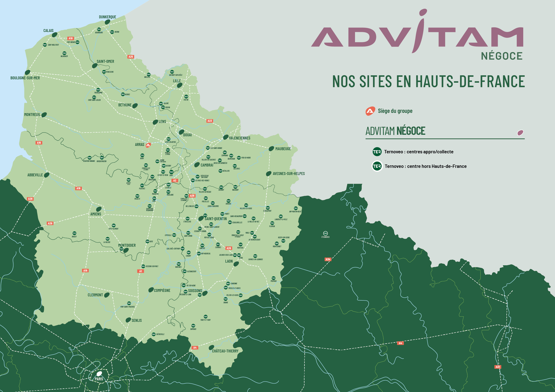Select the TER icon above Prouvais

(x=273, y=278)
